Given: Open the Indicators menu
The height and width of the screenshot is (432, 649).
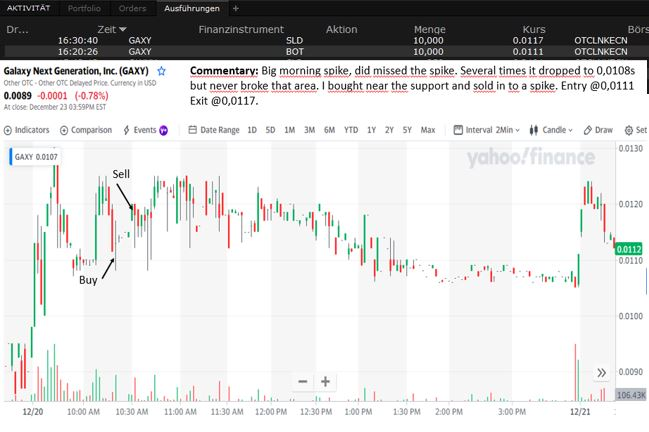Looking at the screenshot, I should click(26, 130).
